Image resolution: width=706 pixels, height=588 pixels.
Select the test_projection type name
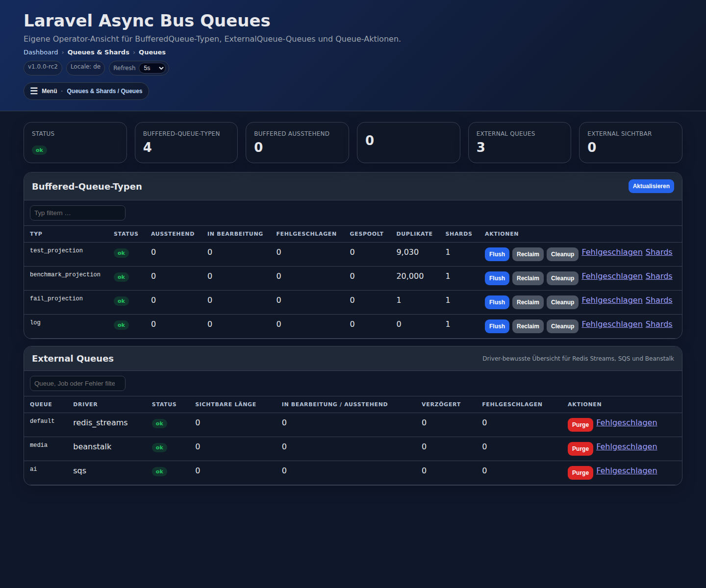(x=56, y=250)
